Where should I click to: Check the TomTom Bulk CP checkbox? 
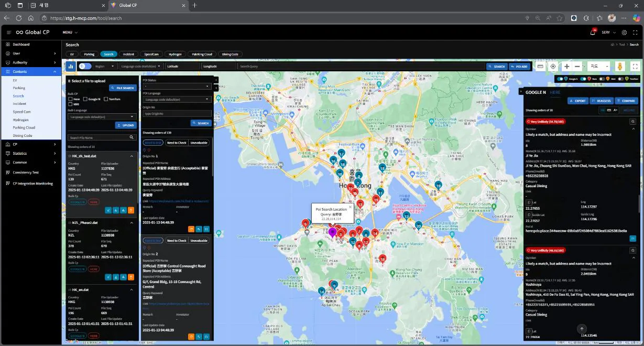(x=105, y=99)
